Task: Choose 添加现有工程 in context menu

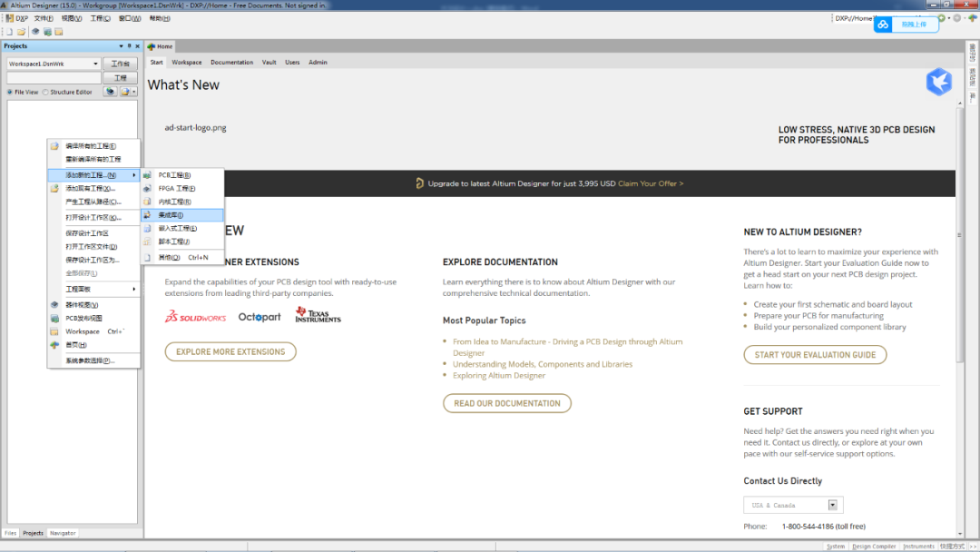Action: (93, 188)
